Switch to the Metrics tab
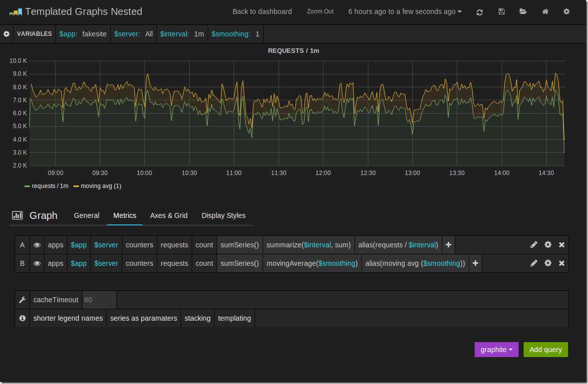 pos(124,215)
